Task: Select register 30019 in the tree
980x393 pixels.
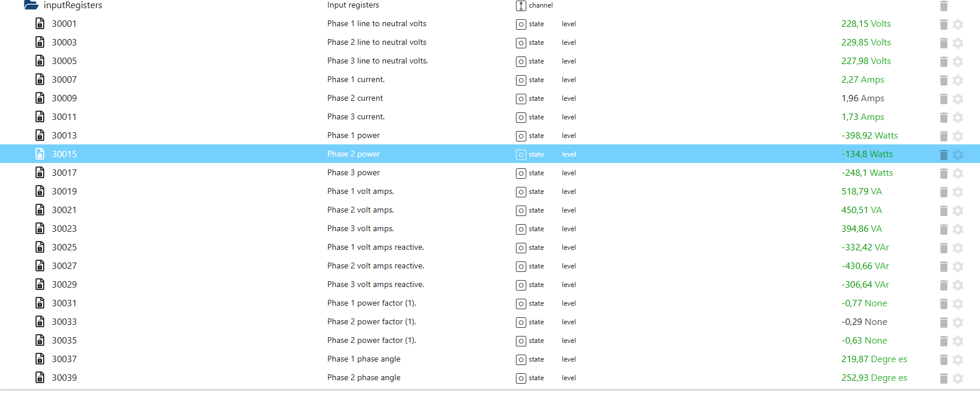Action: (64, 192)
